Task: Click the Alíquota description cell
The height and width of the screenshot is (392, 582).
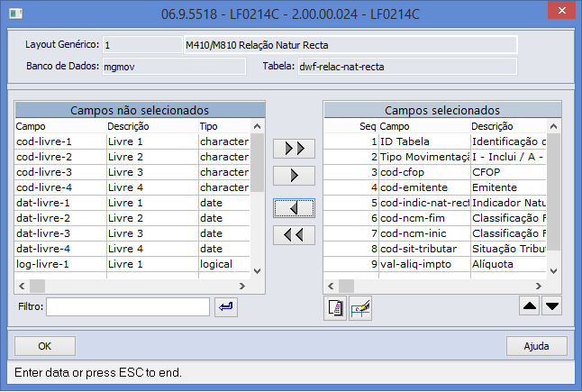Action: pos(508,264)
